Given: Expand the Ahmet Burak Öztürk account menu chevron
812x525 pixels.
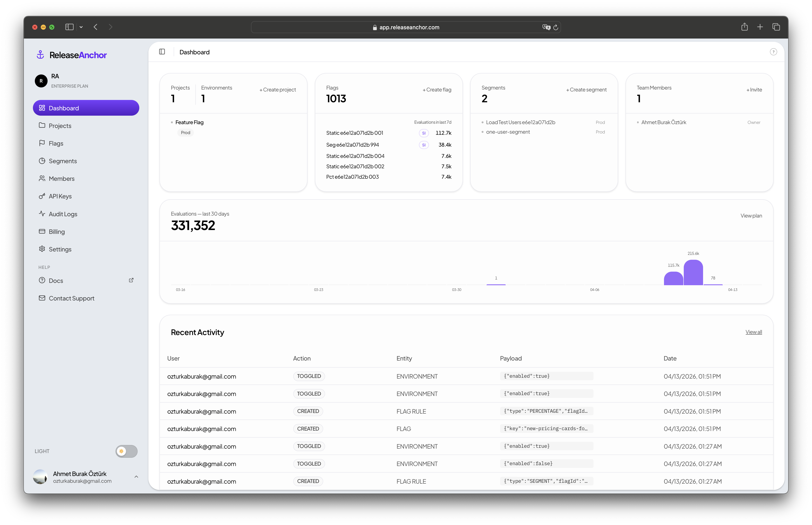Looking at the screenshot, I should pos(136,477).
